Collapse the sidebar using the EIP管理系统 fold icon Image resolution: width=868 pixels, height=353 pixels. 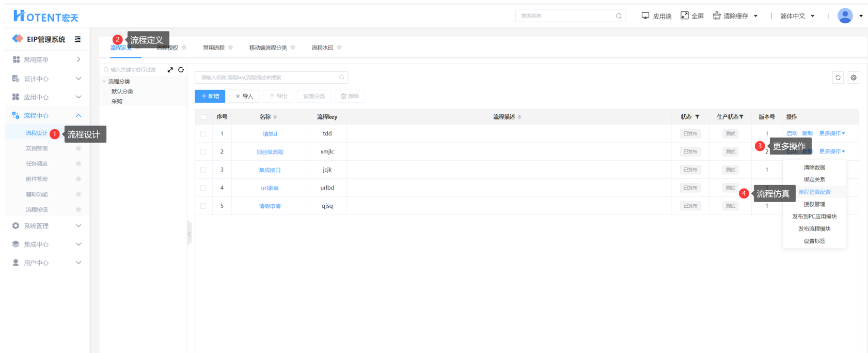pyautogui.click(x=78, y=39)
